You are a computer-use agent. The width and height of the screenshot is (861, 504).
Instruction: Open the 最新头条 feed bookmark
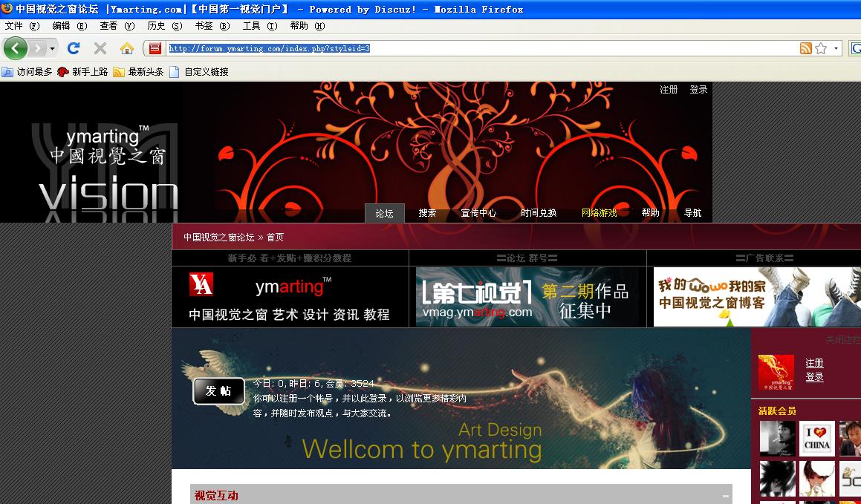138,72
